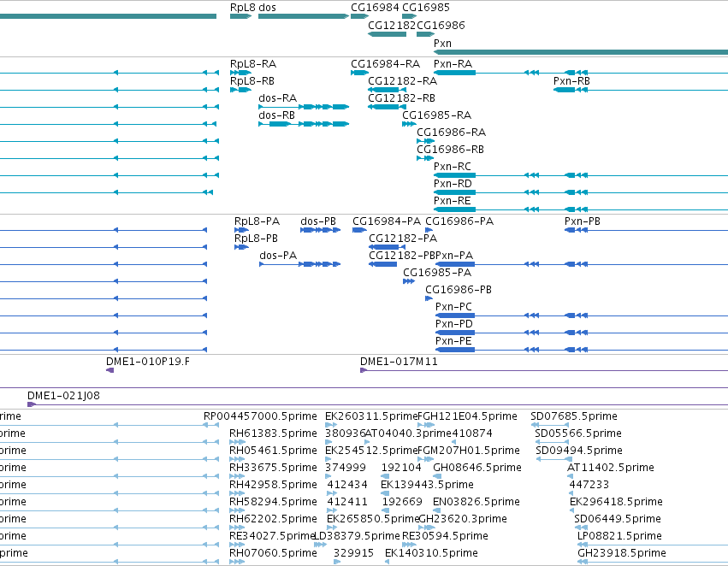The height and width of the screenshot is (566, 728).
Task: Click the CG16986 gene label
Action: (441, 25)
